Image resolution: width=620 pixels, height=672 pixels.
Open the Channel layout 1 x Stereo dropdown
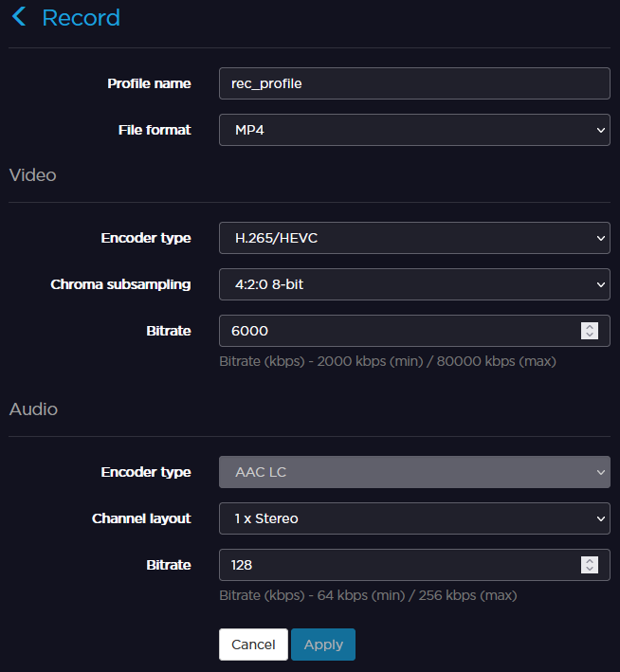[x=413, y=518]
